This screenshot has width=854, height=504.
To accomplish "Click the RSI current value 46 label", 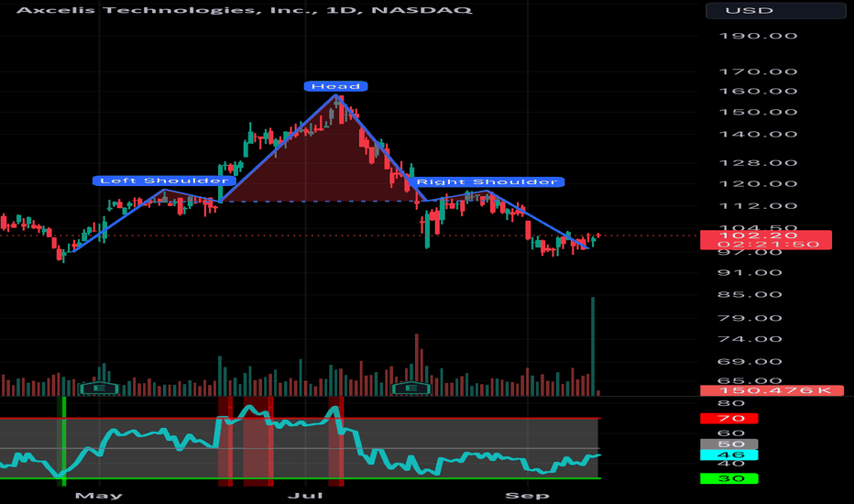I will [729, 455].
